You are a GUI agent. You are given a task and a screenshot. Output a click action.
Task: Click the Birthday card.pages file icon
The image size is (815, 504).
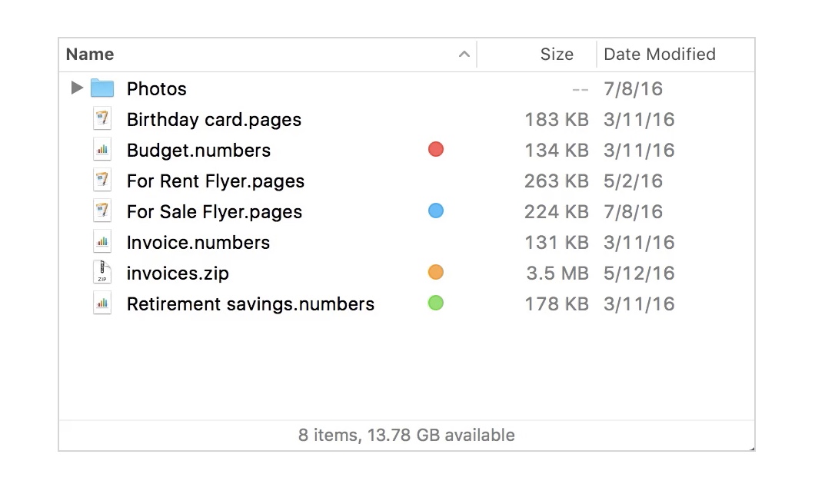[x=102, y=119]
